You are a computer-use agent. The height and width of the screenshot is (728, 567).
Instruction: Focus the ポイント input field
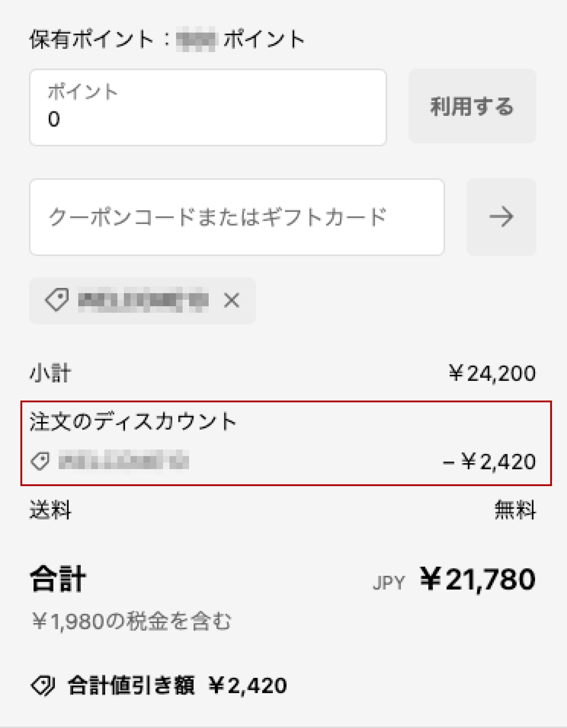[208, 108]
